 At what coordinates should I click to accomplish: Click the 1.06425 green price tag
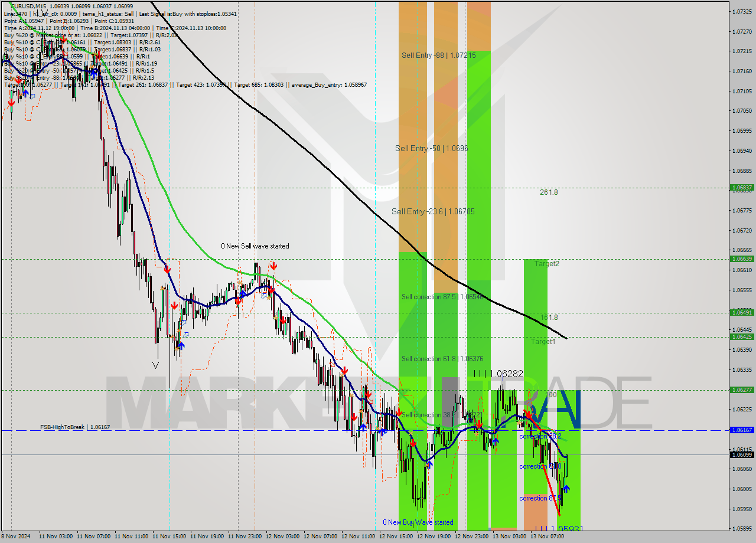coord(742,336)
